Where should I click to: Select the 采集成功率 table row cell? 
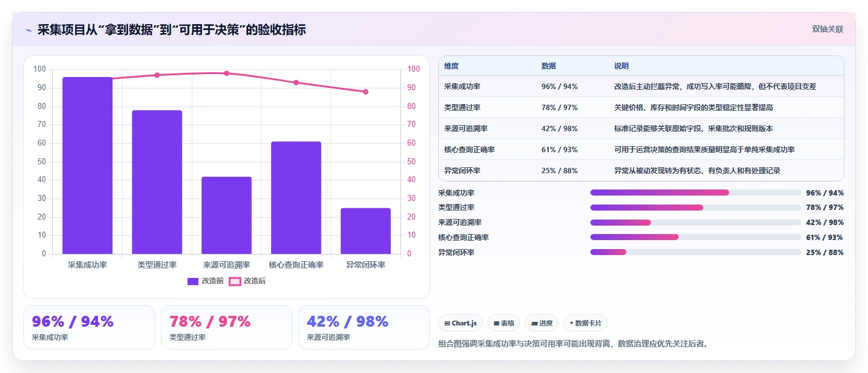pyautogui.click(x=462, y=87)
